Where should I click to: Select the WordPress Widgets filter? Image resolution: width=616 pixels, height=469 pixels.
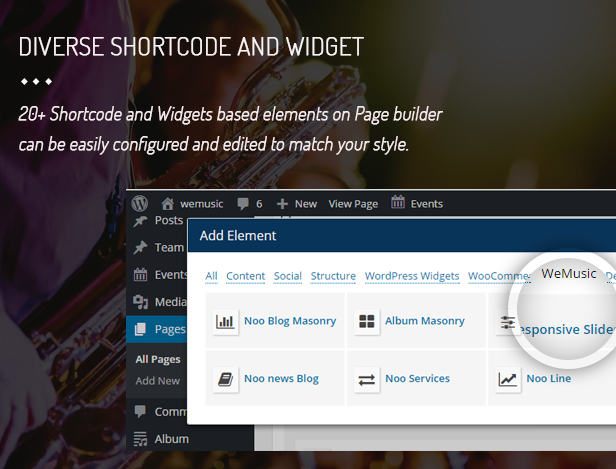tap(412, 276)
